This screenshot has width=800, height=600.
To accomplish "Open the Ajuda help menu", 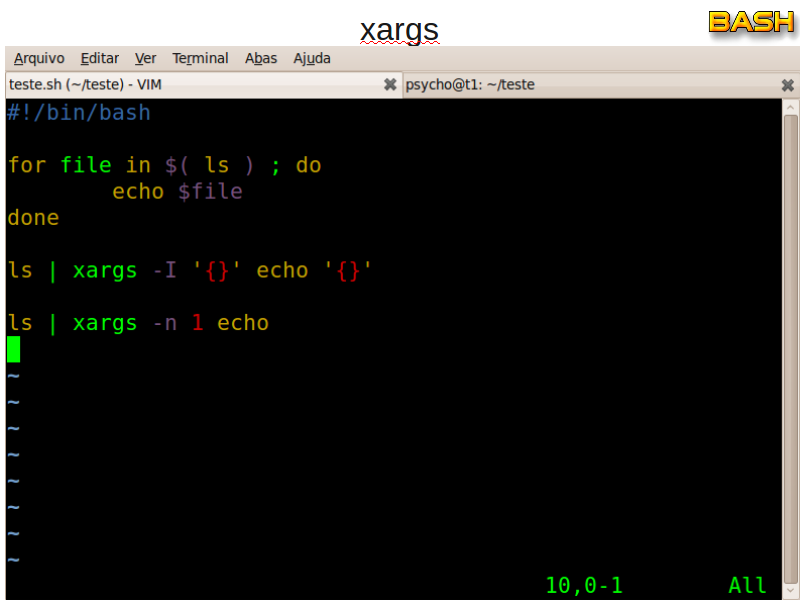I will point(312,58).
